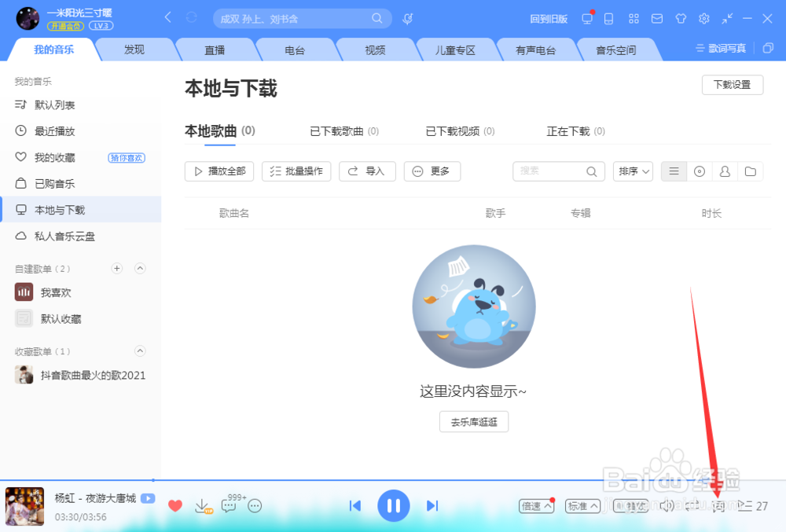This screenshot has height=532, width=786.
Task: Collapse the 收藏歌单 section
Action: coord(141,351)
